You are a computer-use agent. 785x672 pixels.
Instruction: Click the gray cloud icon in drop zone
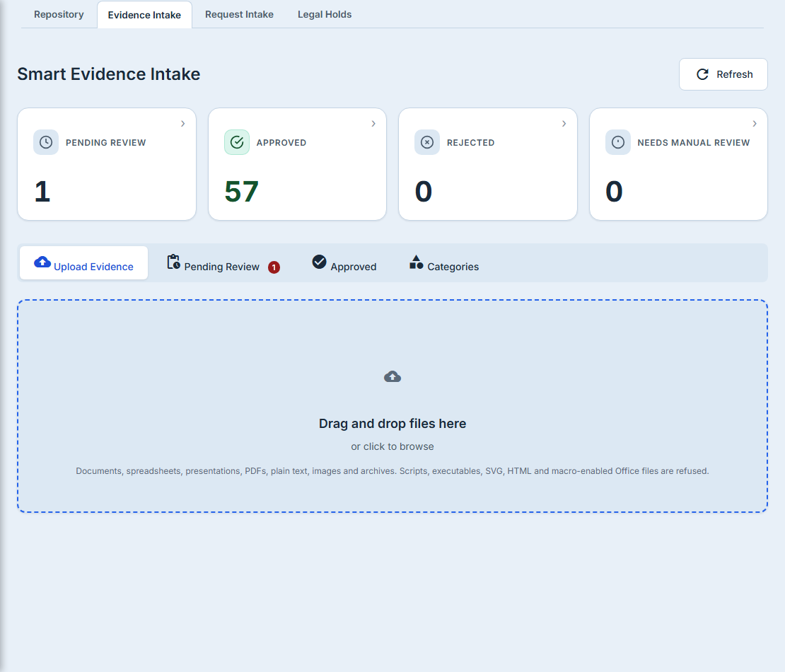(392, 376)
